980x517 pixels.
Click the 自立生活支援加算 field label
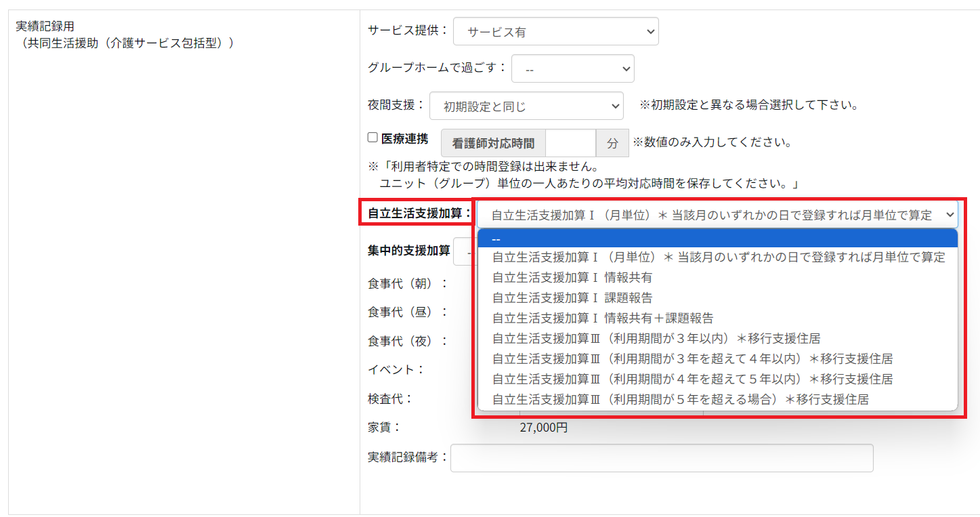[x=415, y=213]
